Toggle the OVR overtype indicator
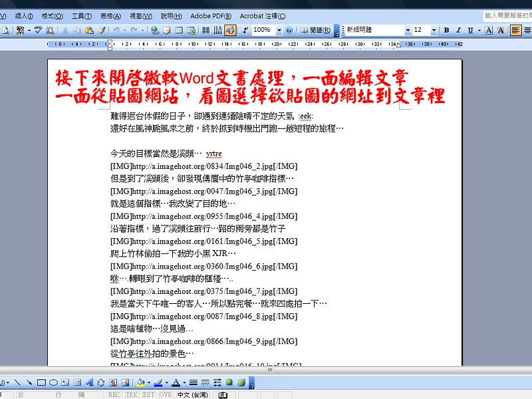532x399 pixels. pos(166,395)
